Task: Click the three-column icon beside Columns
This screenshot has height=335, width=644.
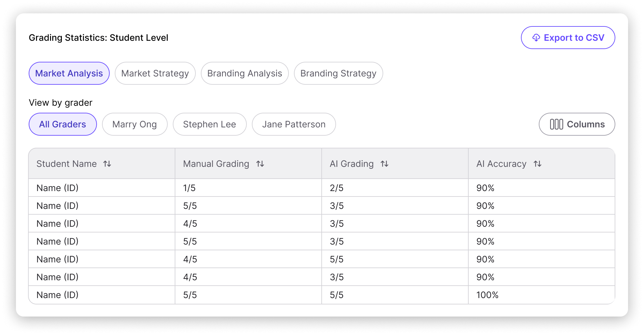Action: (556, 124)
